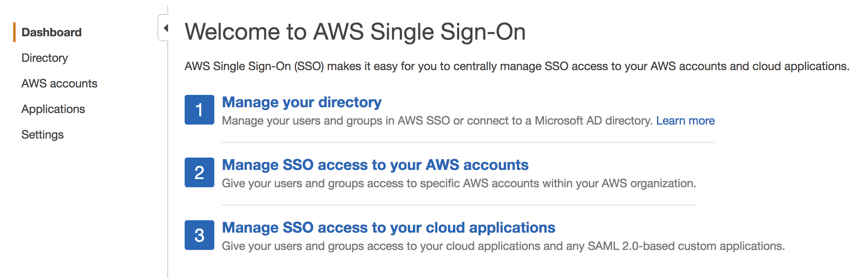This screenshot has height=278, width=868.
Task: Collapse the left navigation panel arrow
Action: click(x=165, y=28)
